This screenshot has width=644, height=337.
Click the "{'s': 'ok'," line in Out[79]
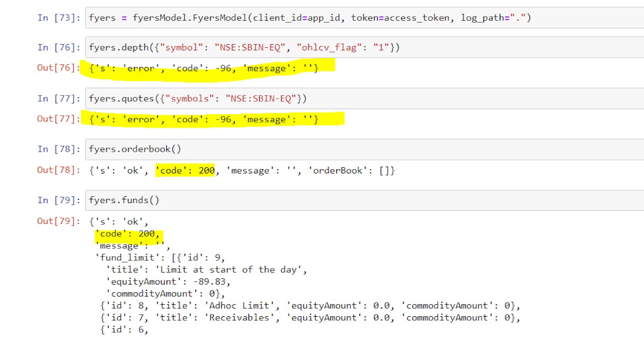(x=119, y=221)
